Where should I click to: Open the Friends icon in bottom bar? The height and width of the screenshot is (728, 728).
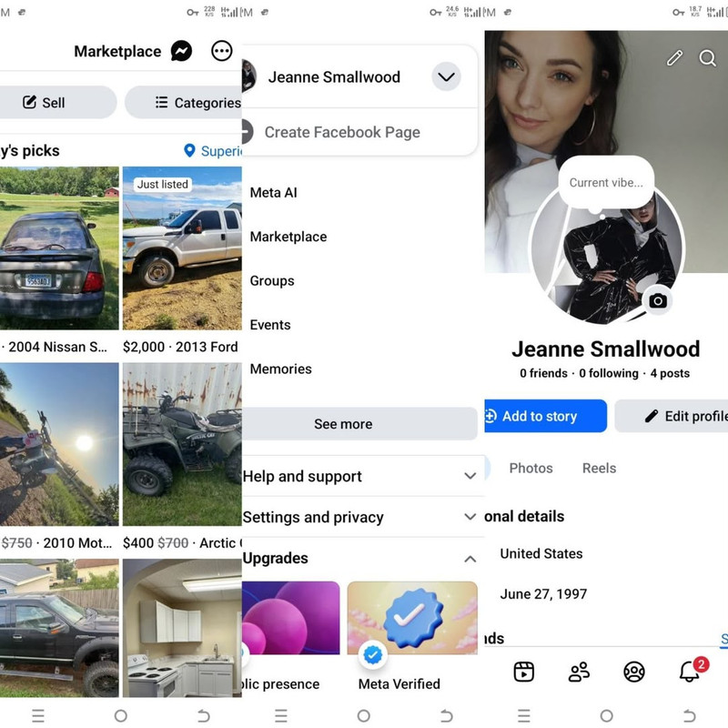tap(579, 672)
